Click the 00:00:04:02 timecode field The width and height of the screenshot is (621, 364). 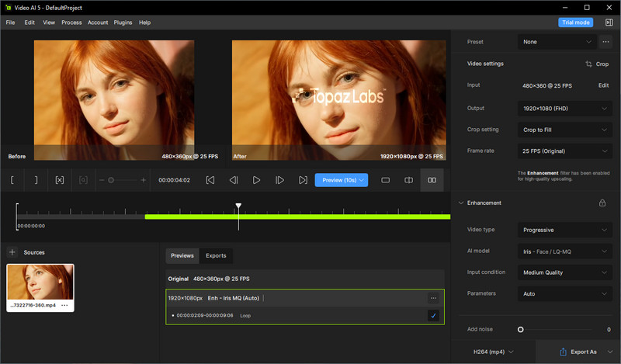click(x=174, y=180)
